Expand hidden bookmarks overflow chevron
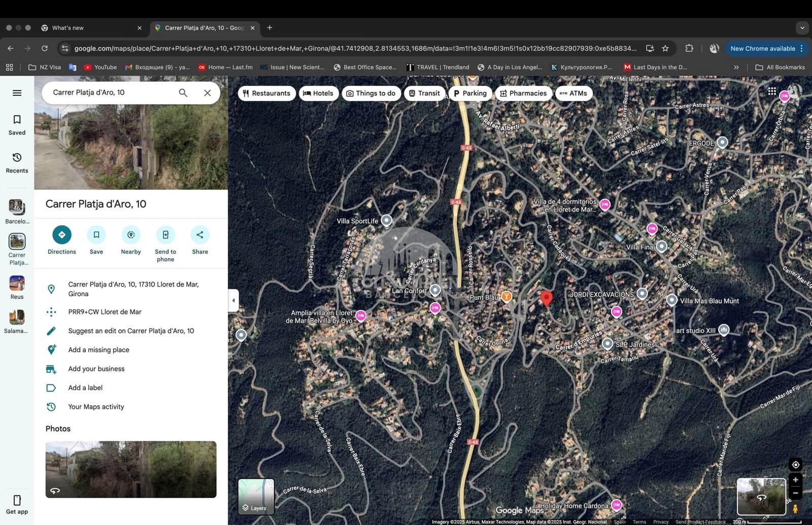 coord(736,67)
